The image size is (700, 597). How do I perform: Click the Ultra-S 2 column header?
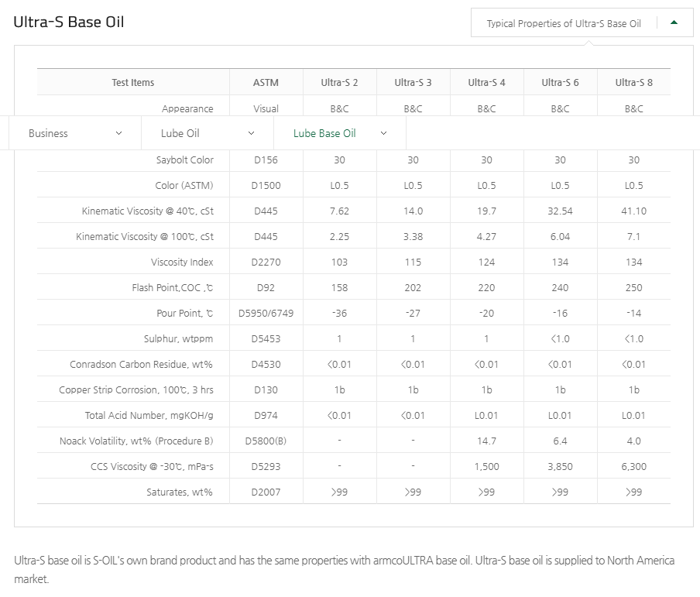click(x=339, y=83)
